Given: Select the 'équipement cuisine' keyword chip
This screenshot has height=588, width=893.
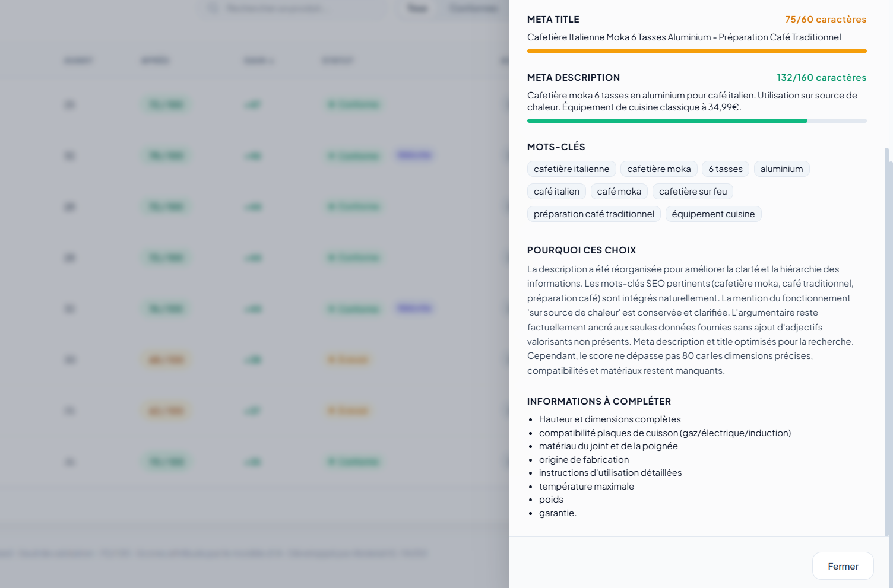Looking at the screenshot, I should coord(713,214).
